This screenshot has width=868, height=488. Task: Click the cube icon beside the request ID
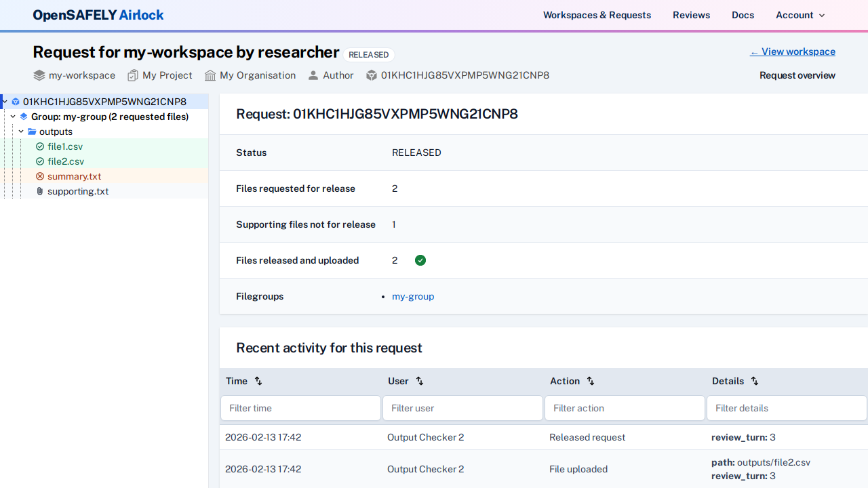pyautogui.click(x=372, y=75)
